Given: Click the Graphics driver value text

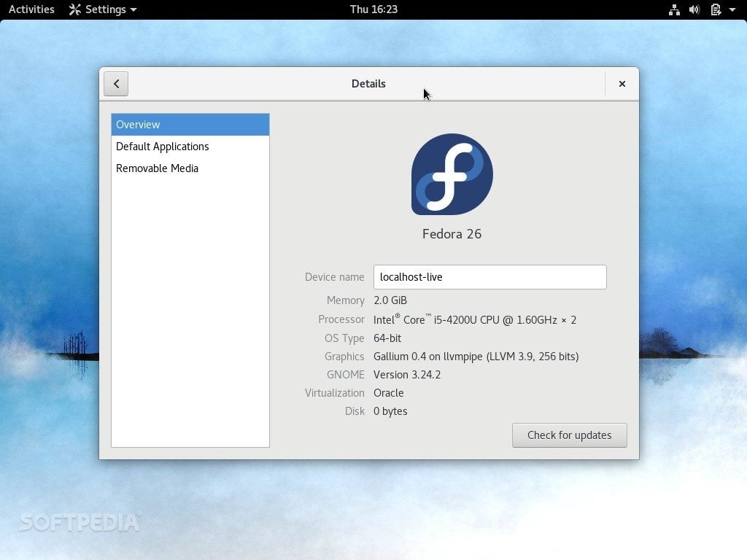Looking at the screenshot, I should pyautogui.click(x=476, y=357).
